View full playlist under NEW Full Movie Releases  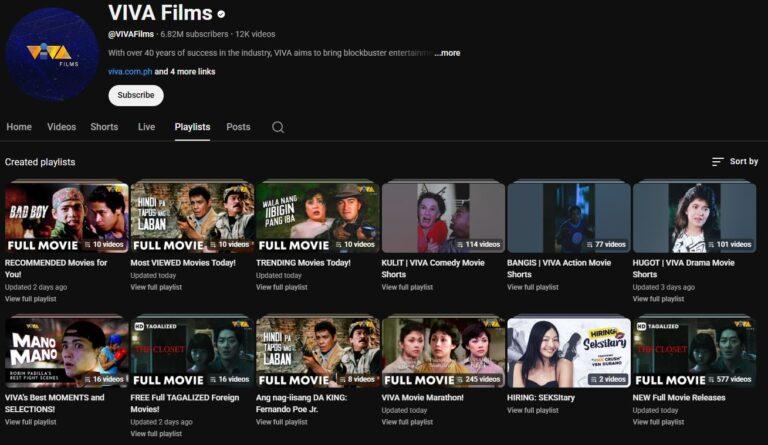[658, 422]
